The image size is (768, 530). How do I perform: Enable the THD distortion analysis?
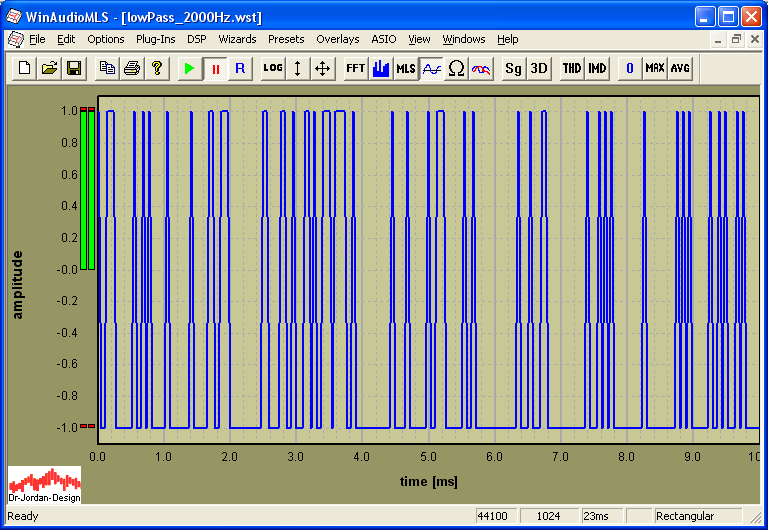(571, 68)
